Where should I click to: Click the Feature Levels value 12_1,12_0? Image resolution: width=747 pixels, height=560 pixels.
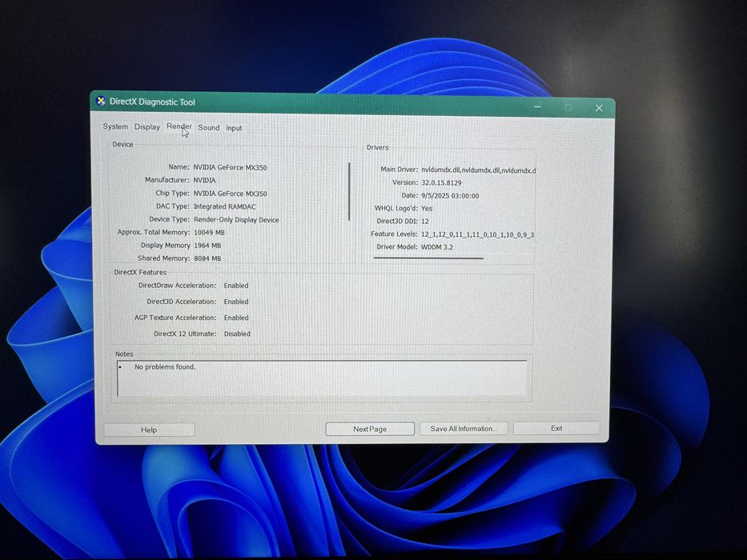[477, 234]
